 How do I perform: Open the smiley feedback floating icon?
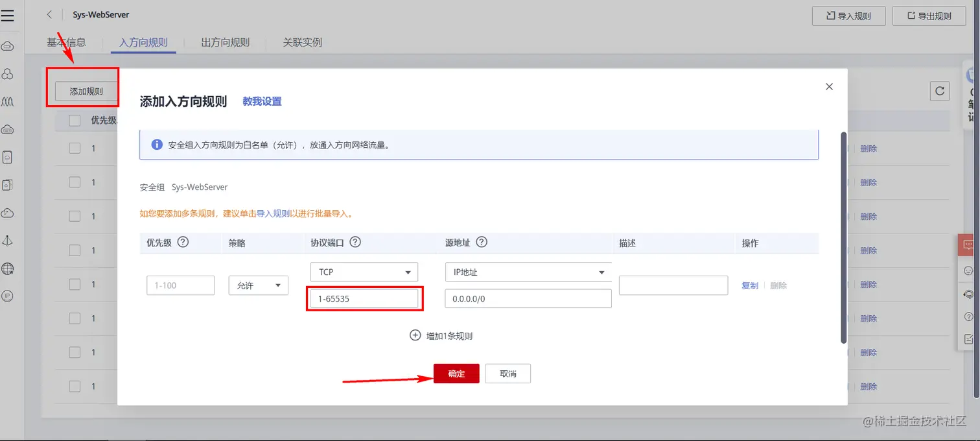[x=970, y=270]
